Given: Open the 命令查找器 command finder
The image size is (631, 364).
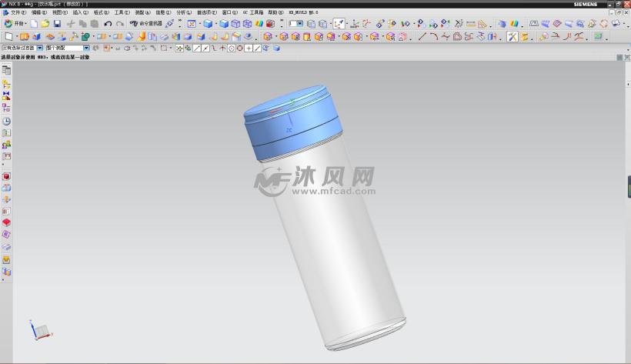Looking at the screenshot, I should [x=145, y=24].
